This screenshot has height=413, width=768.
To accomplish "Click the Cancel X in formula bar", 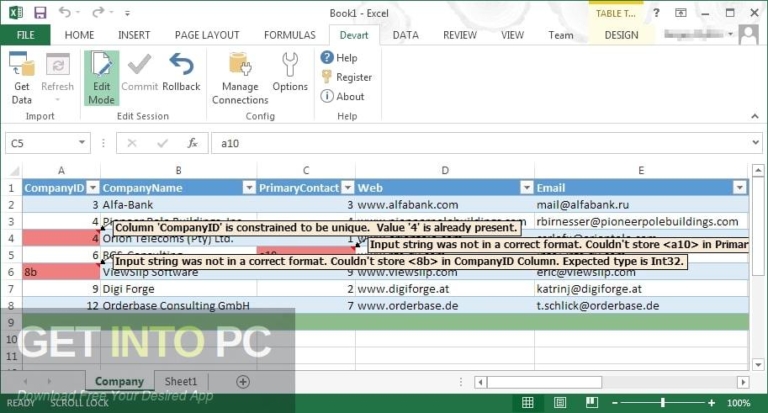I will (132, 143).
